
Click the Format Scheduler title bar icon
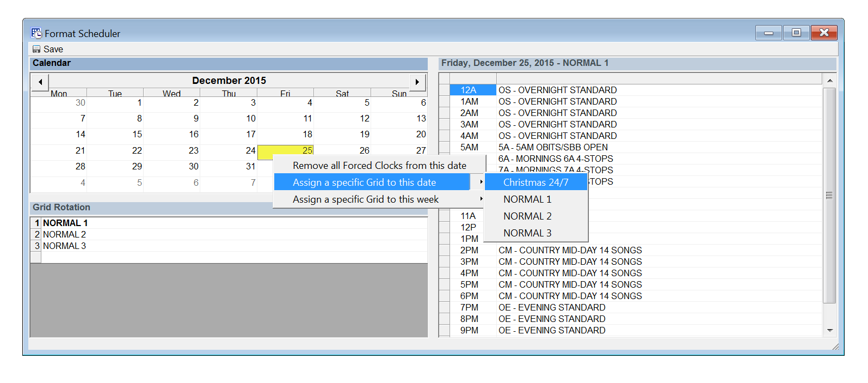[36, 33]
